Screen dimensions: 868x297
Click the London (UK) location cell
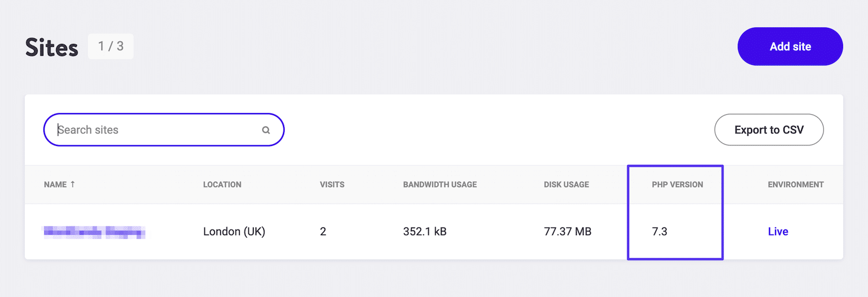234,232
